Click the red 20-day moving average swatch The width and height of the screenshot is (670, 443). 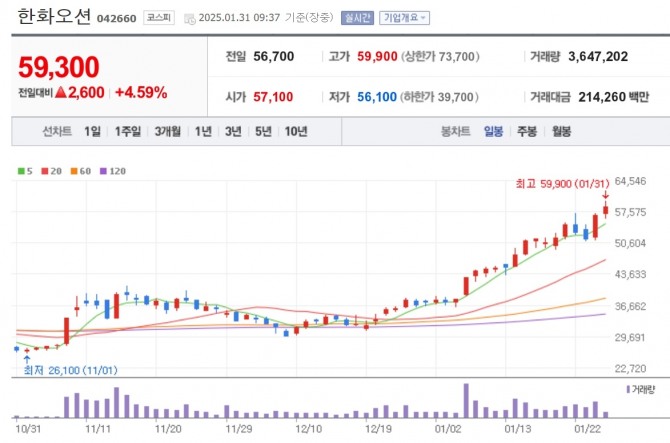(x=45, y=171)
